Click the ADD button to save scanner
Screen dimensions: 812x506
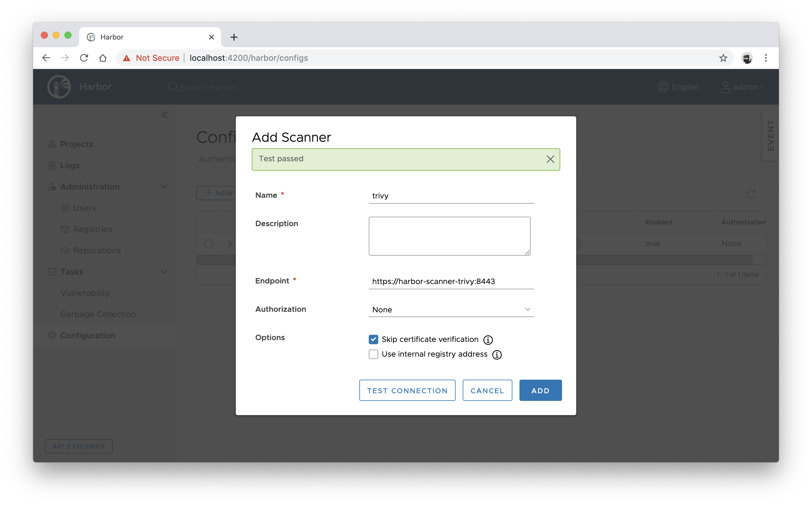pos(540,390)
